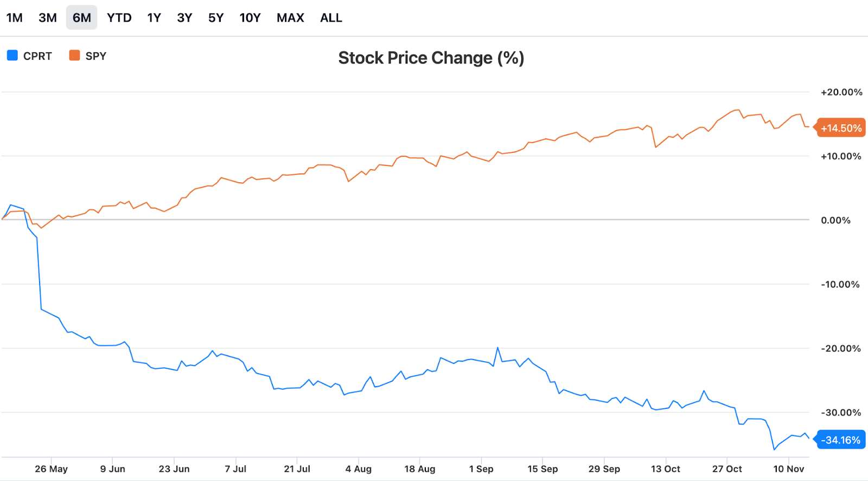Click the 4 Aug date marker
The height and width of the screenshot is (481, 868).
[359, 469]
